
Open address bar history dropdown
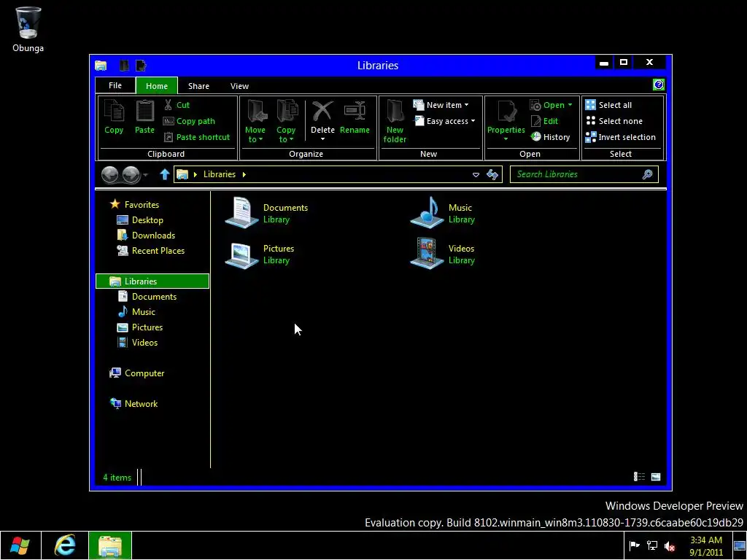(476, 175)
